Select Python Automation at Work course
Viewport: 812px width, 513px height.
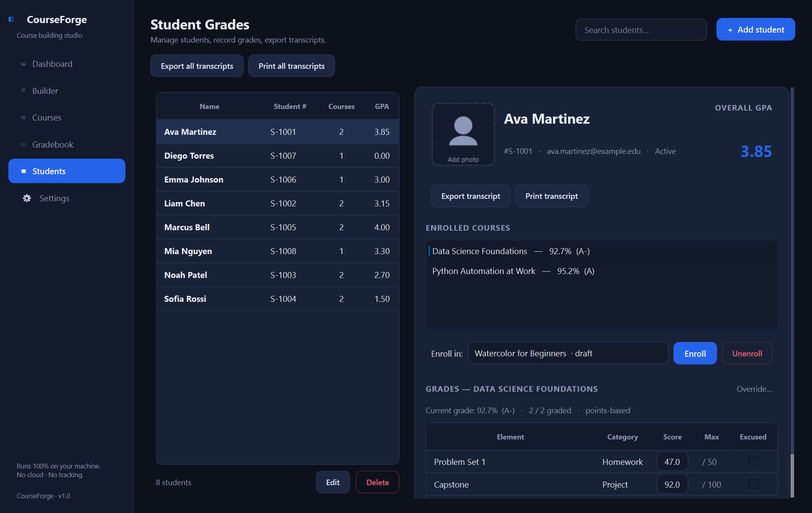tap(601, 271)
